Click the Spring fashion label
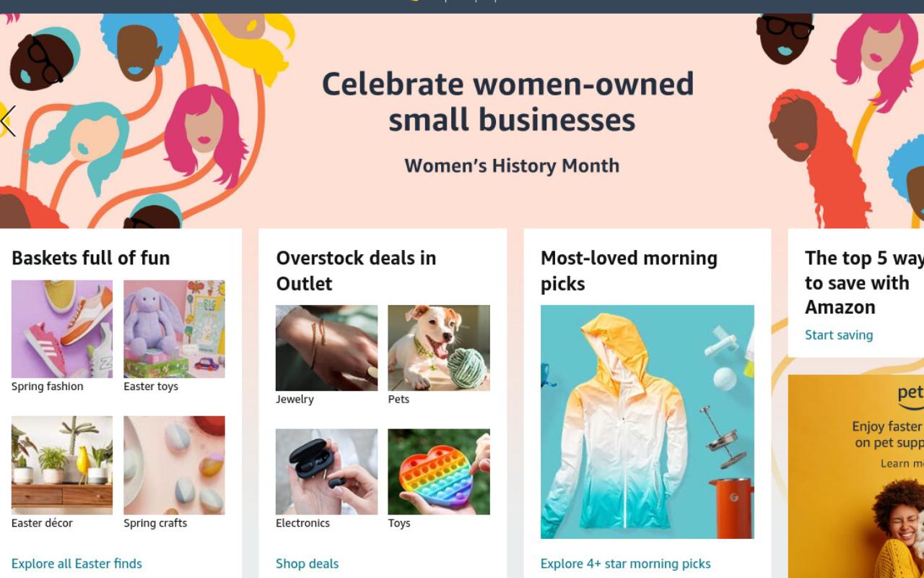The height and width of the screenshot is (578, 924). 47,387
